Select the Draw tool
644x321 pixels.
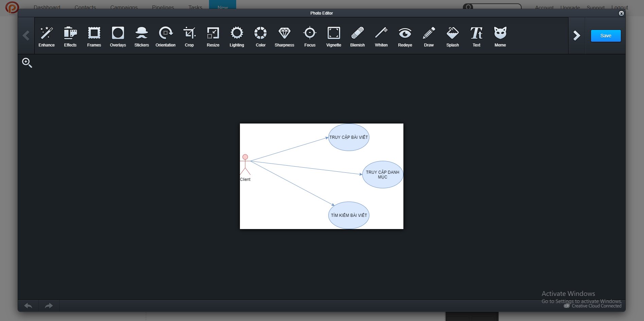(x=429, y=36)
